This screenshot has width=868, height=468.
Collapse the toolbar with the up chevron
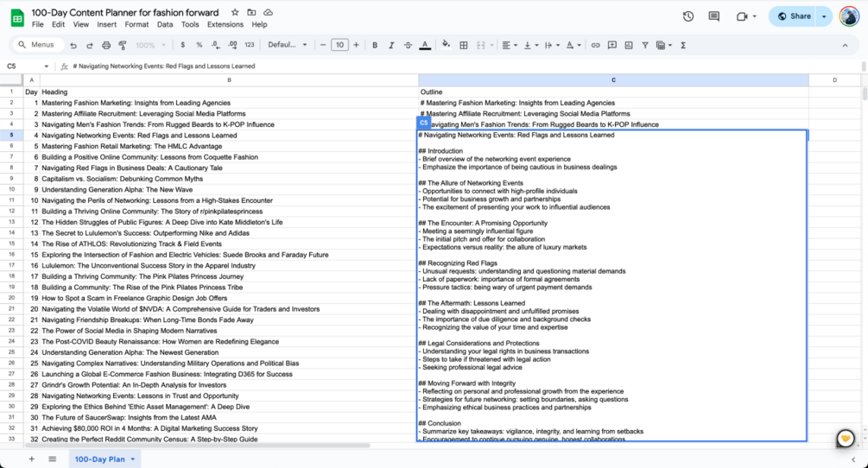coord(845,46)
